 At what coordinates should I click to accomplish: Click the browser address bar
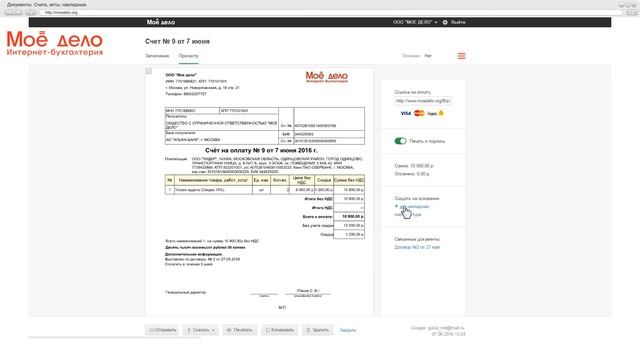point(331,13)
